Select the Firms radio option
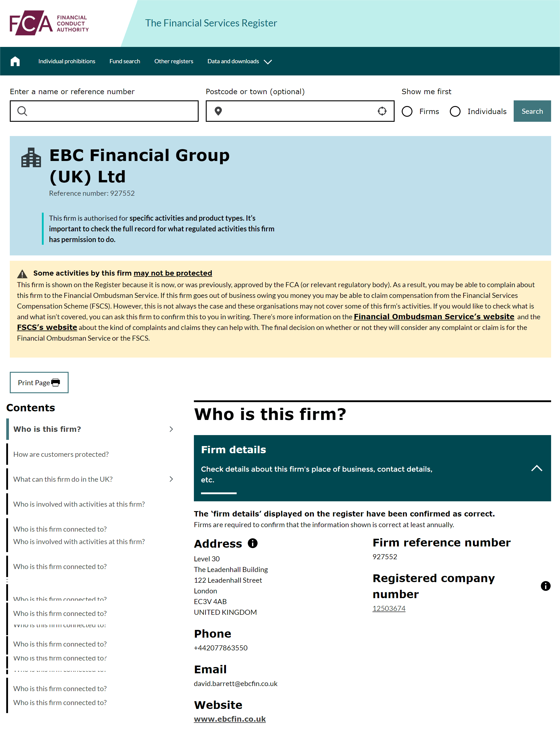This screenshot has height=730, width=560. (x=407, y=111)
